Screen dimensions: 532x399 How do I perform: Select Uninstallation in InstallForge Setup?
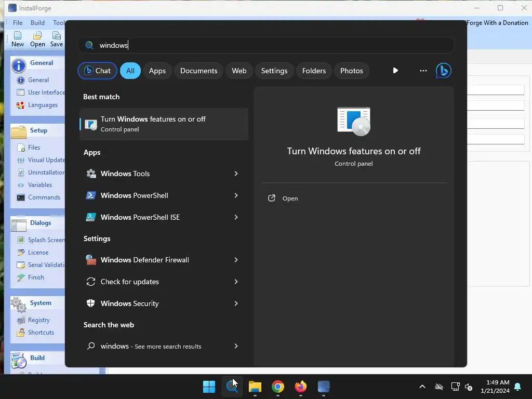[46, 172]
